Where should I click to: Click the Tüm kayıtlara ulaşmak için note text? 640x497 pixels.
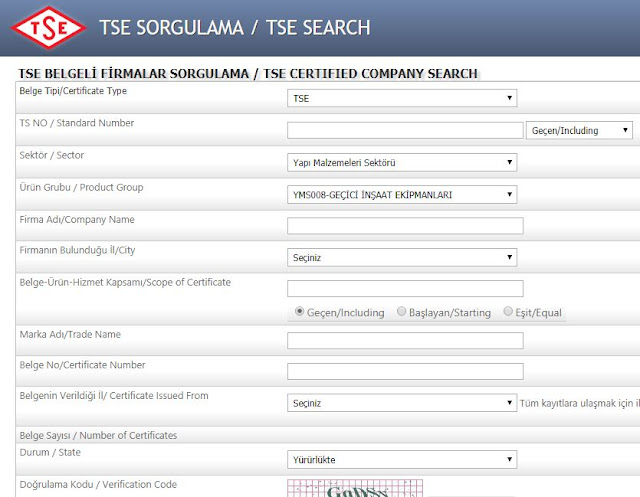580,403
